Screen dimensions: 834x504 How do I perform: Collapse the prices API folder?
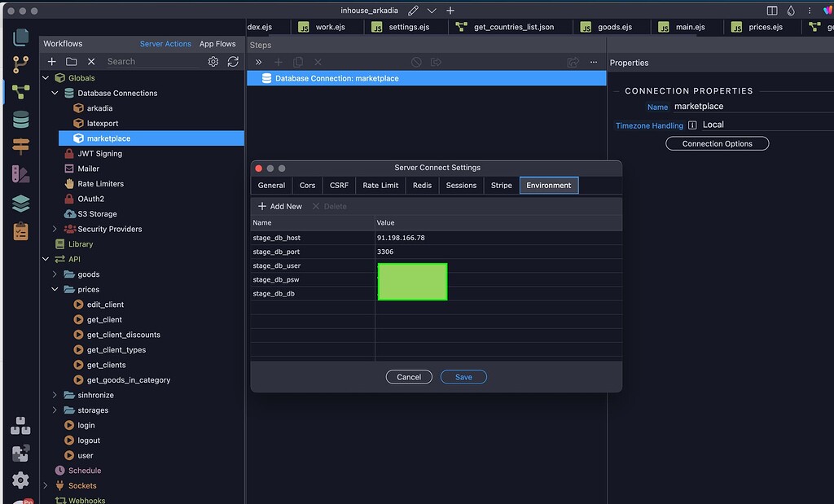(55, 290)
